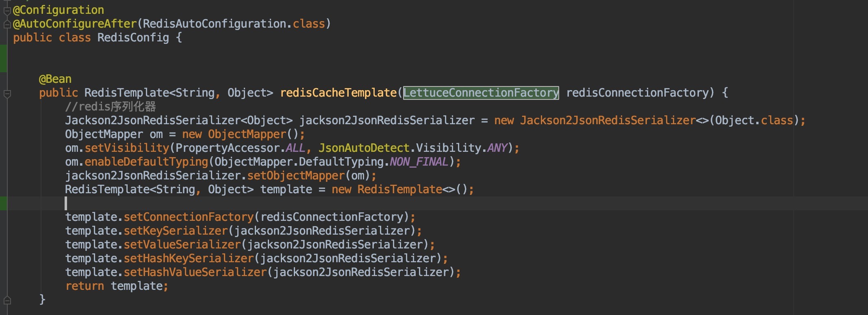868x315 pixels.
Task: Click DefaultTyping in enableDefaultTyping argument
Action: (x=341, y=162)
